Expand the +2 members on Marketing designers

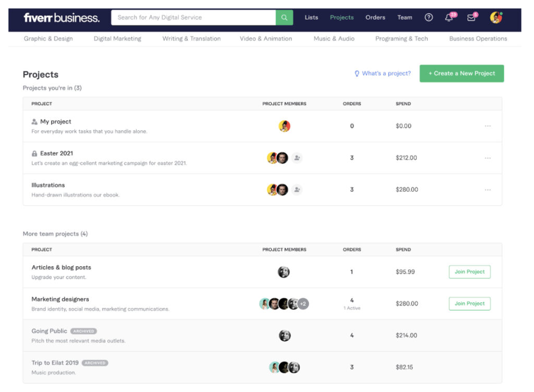302,303
